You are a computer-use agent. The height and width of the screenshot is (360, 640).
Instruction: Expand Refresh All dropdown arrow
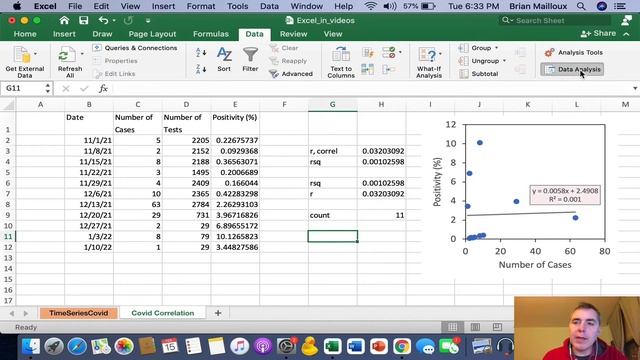click(x=82, y=53)
